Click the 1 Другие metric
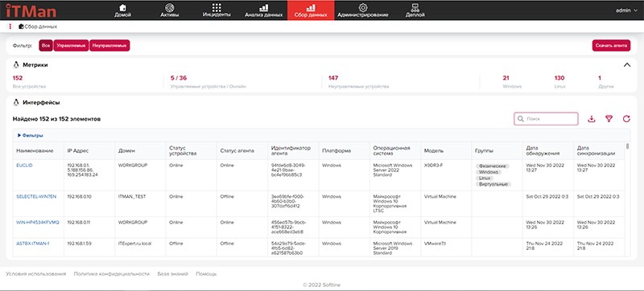This screenshot has height=291, width=644. 605,81
